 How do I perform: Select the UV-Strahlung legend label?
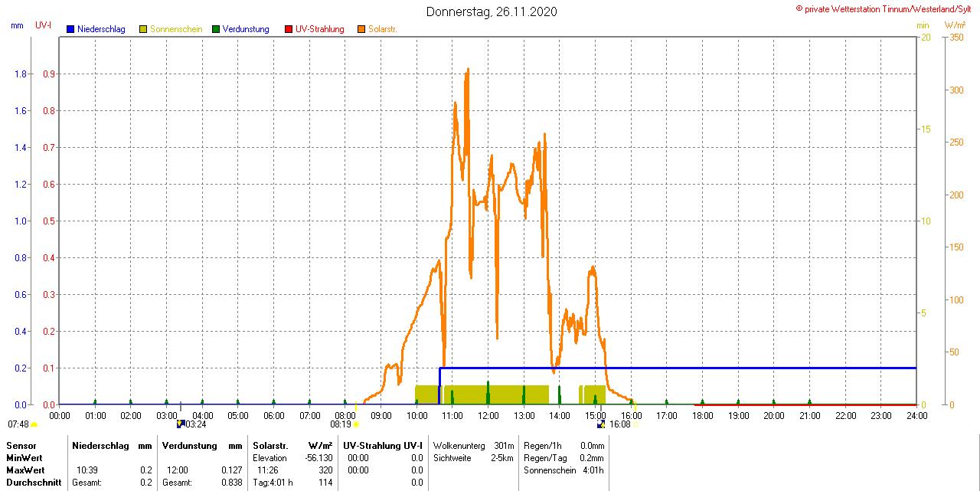coord(320,29)
